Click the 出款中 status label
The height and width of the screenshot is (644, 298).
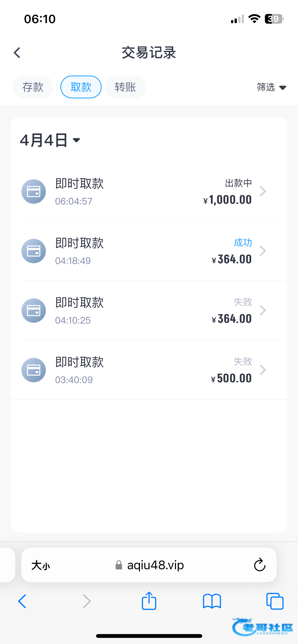(x=238, y=183)
